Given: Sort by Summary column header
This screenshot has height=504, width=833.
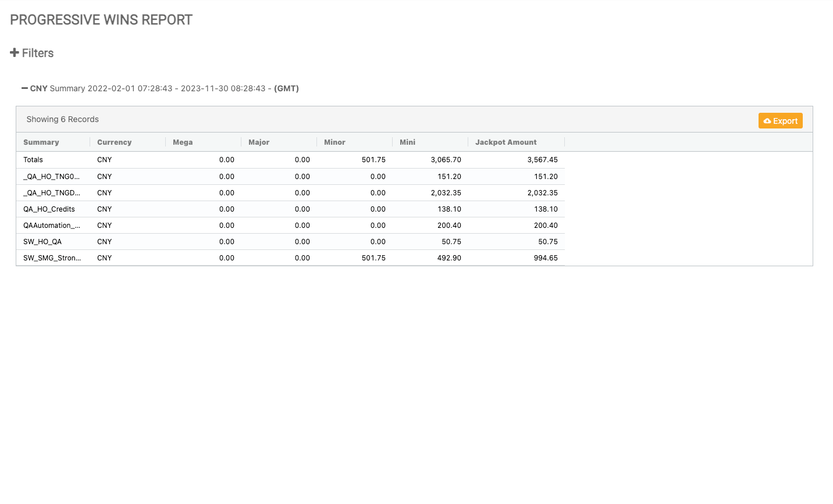Looking at the screenshot, I should [41, 142].
